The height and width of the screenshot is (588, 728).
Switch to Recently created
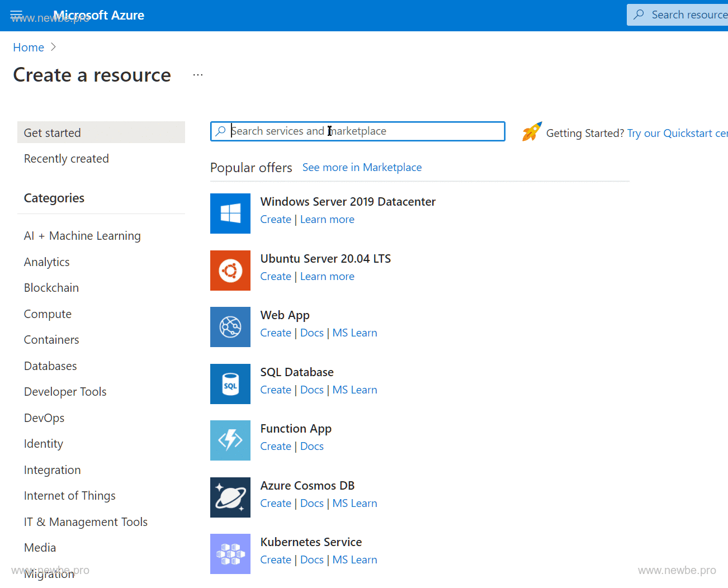pos(67,159)
